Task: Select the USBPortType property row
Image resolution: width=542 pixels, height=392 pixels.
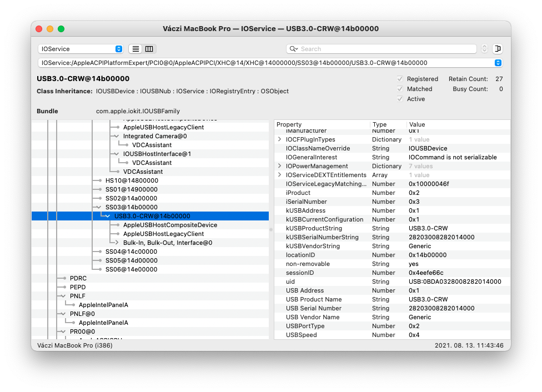Action: click(392, 326)
